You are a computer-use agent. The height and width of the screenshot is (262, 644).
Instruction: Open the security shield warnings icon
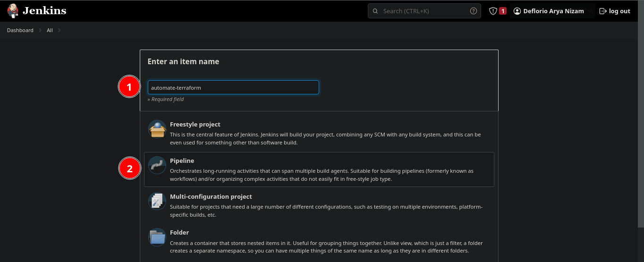[493, 11]
